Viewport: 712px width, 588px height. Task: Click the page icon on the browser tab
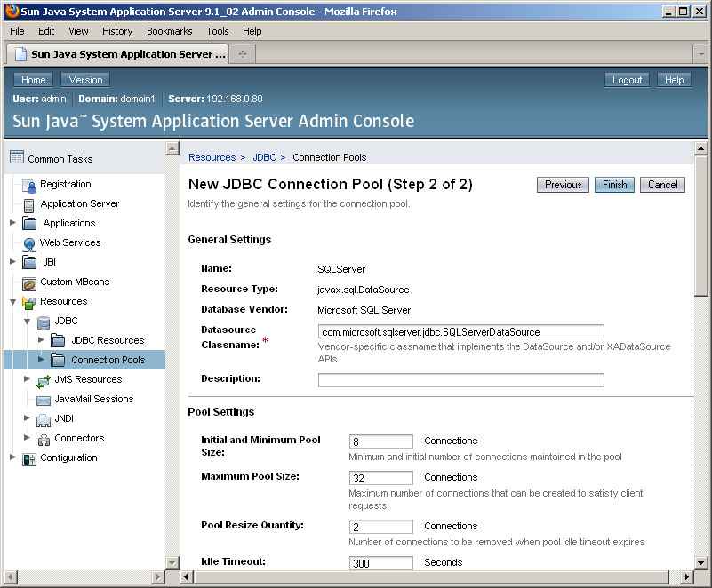(x=20, y=54)
